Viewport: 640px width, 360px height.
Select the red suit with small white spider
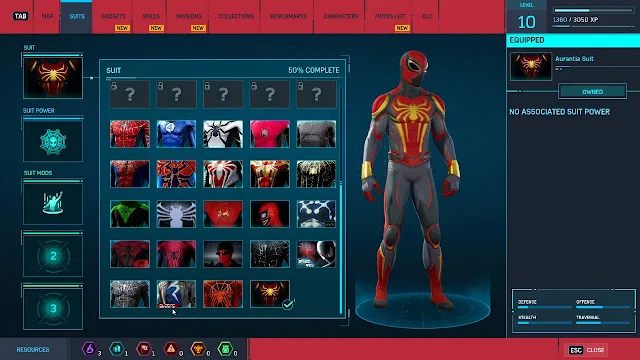[223, 214]
